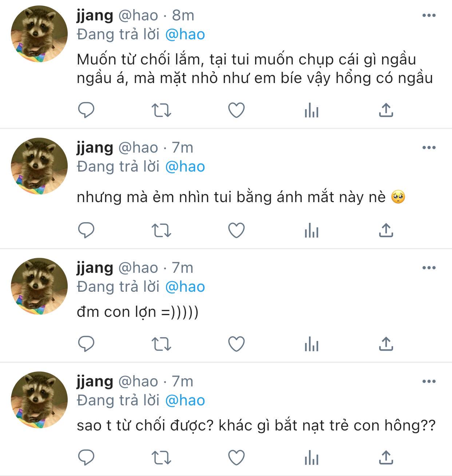452x476 pixels.
Task: Share the "nhưng mà ẻm nhìn tui" tweet
Action: pos(386,230)
